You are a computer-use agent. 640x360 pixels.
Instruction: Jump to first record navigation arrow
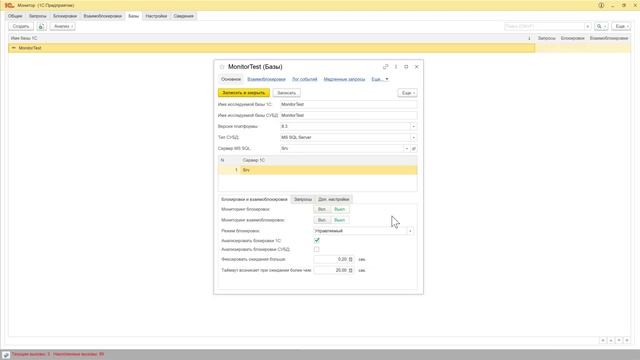(603, 340)
